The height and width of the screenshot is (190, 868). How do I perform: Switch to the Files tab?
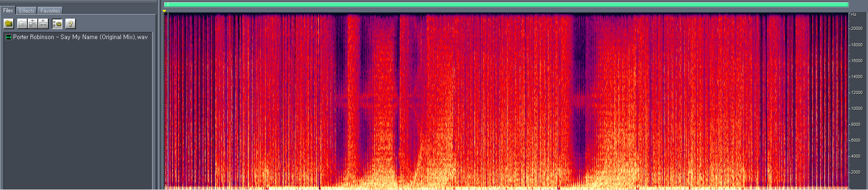click(8, 10)
